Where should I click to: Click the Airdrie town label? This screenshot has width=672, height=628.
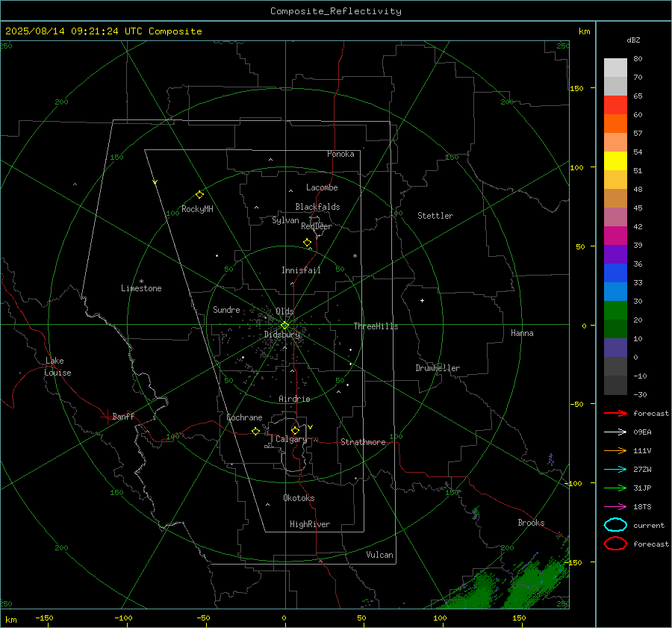294,399
